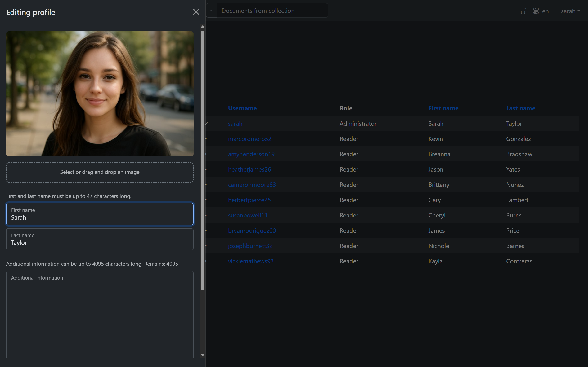
Task: Open user heatherjames26
Action: 249,169
